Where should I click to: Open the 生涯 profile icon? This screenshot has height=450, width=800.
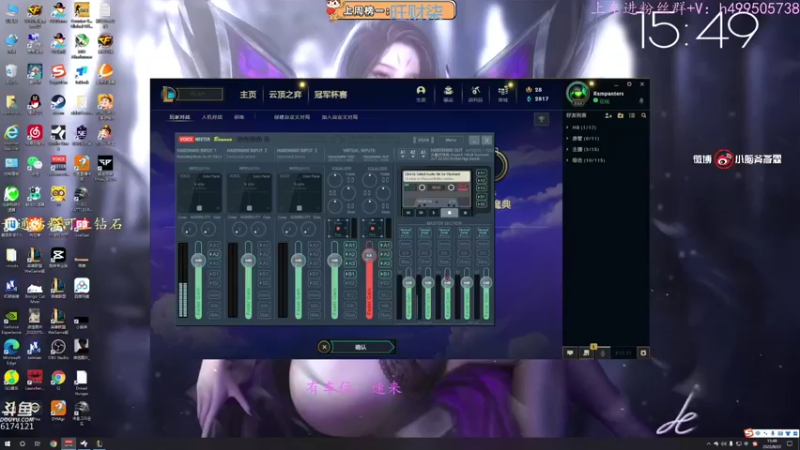(x=421, y=93)
